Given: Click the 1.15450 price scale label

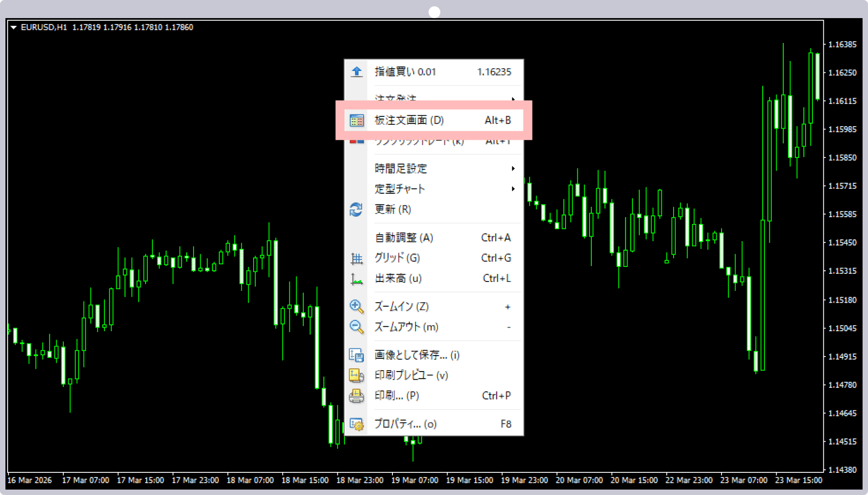Looking at the screenshot, I should [842, 243].
